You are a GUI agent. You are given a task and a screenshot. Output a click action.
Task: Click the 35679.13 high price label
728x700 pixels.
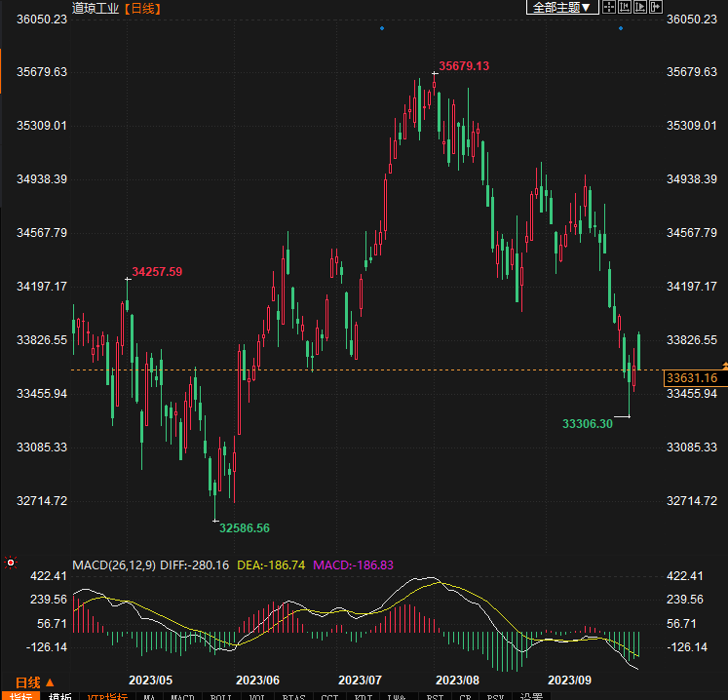pyautogui.click(x=464, y=66)
